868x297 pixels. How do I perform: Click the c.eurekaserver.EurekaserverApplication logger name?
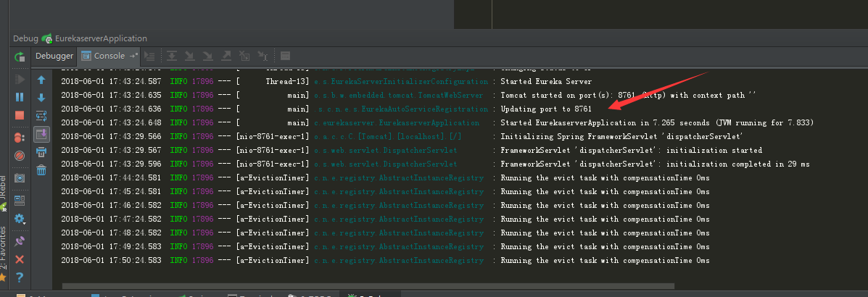click(397, 122)
